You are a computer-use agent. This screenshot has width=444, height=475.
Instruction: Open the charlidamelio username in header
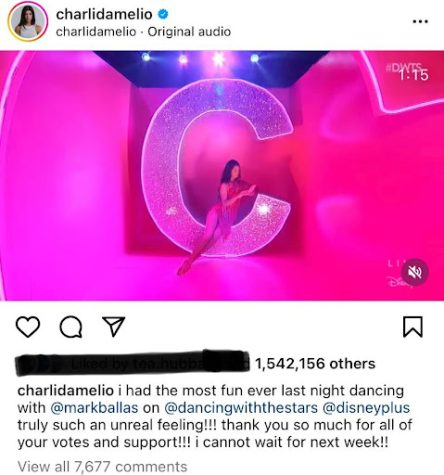104,14
